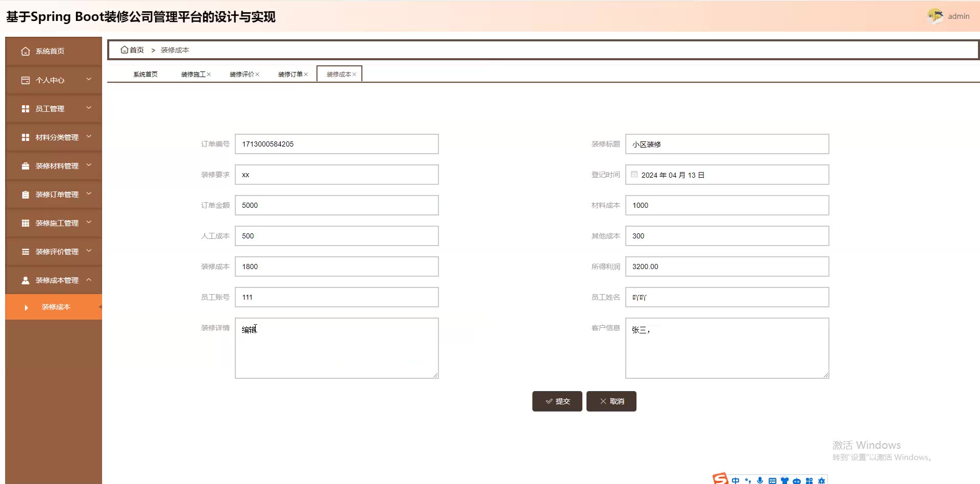This screenshot has width=980, height=484.
Task: Click the 员工账号 input field
Action: pyautogui.click(x=337, y=297)
